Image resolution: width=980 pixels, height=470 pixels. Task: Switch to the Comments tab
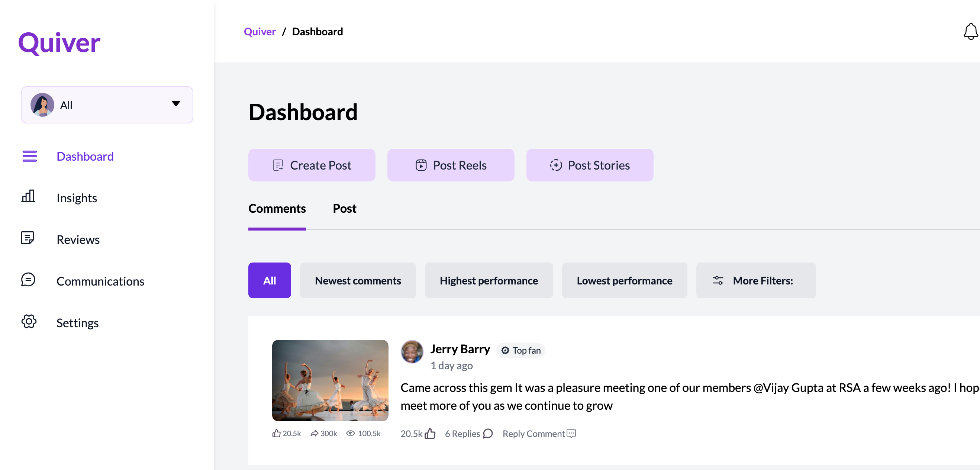pos(277,208)
